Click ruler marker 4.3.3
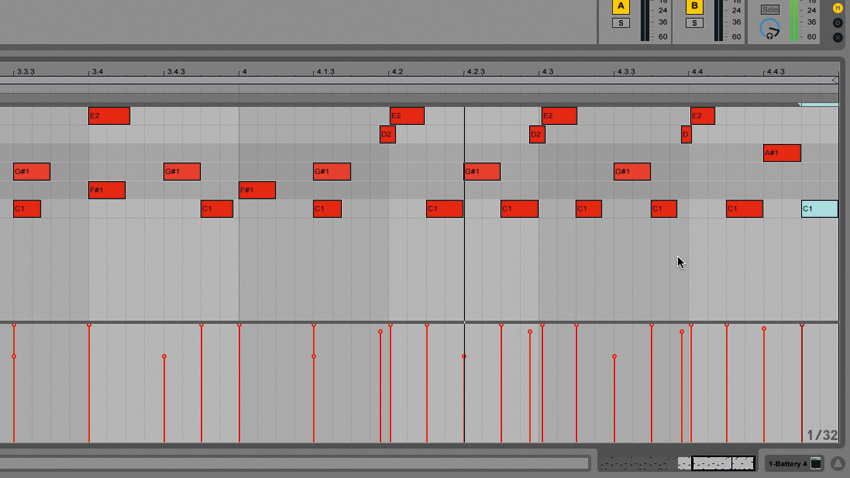Screen dimensions: 850x478 (x=626, y=72)
